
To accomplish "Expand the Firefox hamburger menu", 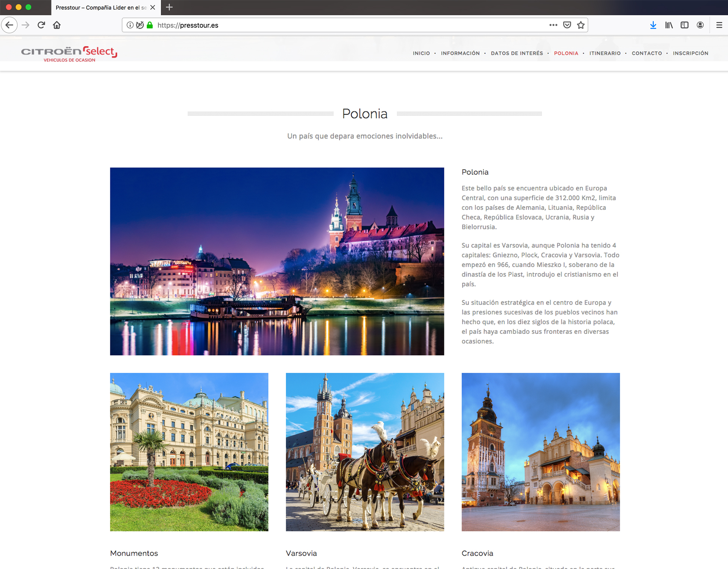I will point(719,25).
